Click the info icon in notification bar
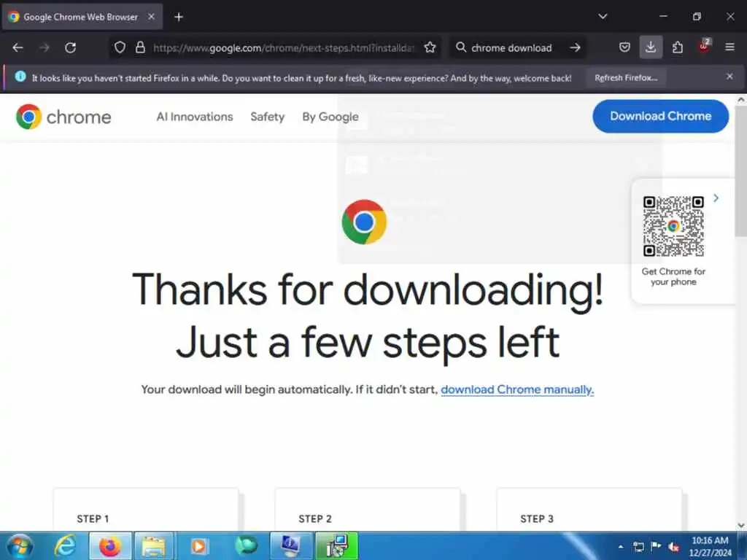 (x=20, y=76)
